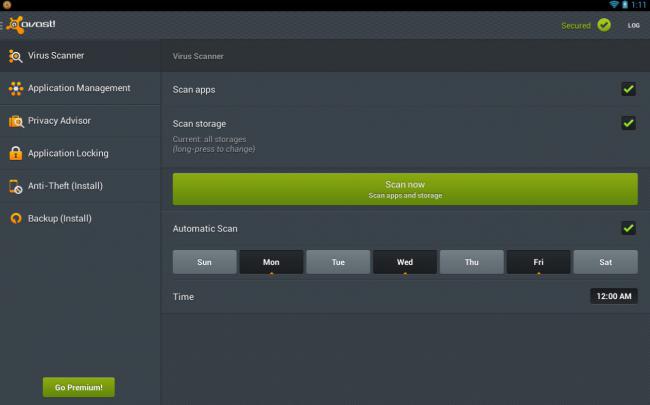The image size is (650, 405).
Task: Click the Anti-Theft phone icon
Action: click(x=15, y=186)
